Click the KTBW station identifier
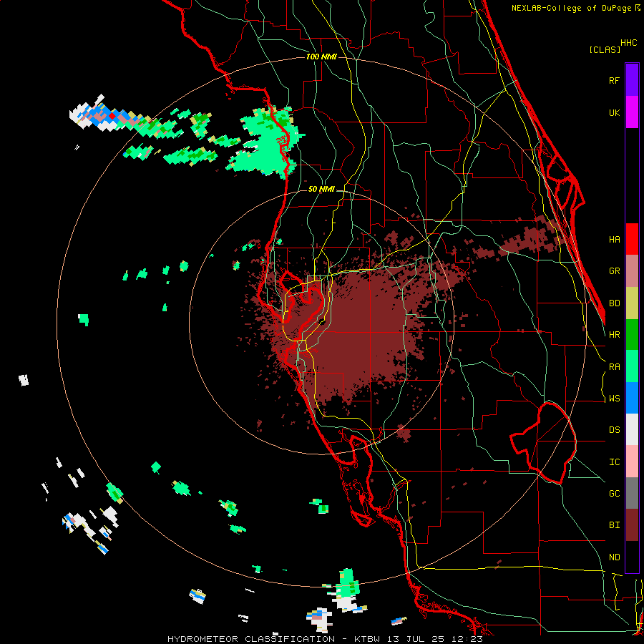The width and height of the screenshot is (644, 644). (367, 639)
